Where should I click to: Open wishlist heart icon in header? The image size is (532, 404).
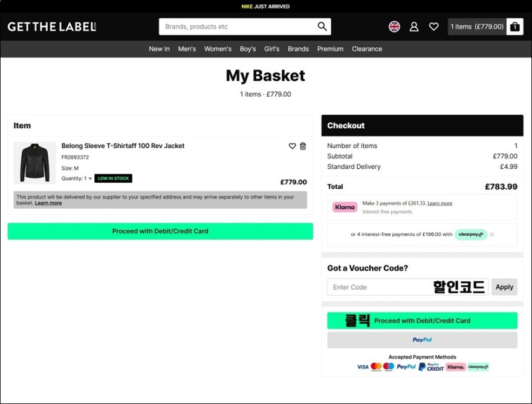point(433,27)
